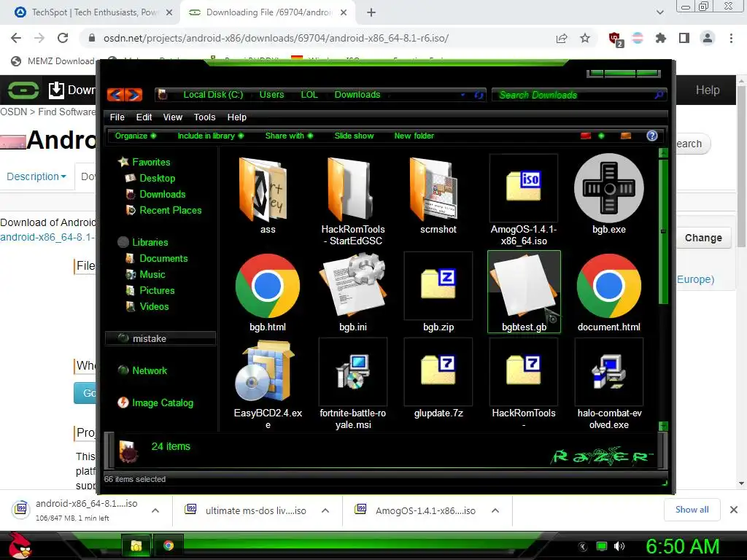Expand ultimate ms-dos download options chevron
The height and width of the screenshot is (560, 747).
tap(325, 510)
